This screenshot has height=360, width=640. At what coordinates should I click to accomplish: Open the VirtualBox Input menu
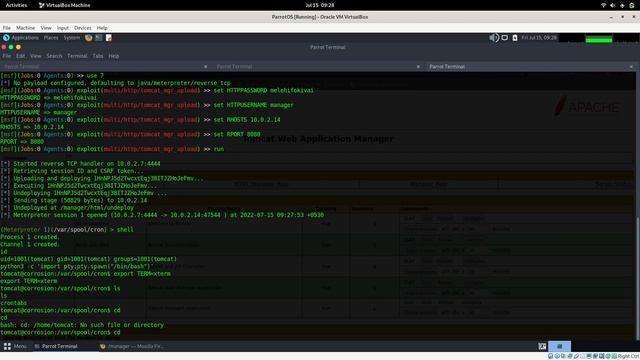(x=62, y=28)
